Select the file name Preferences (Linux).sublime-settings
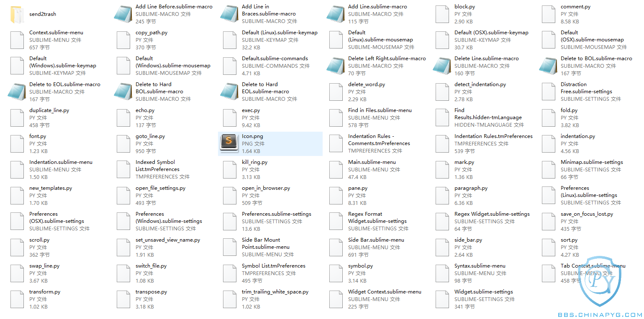The image size is (644, 319). [589, 191]
